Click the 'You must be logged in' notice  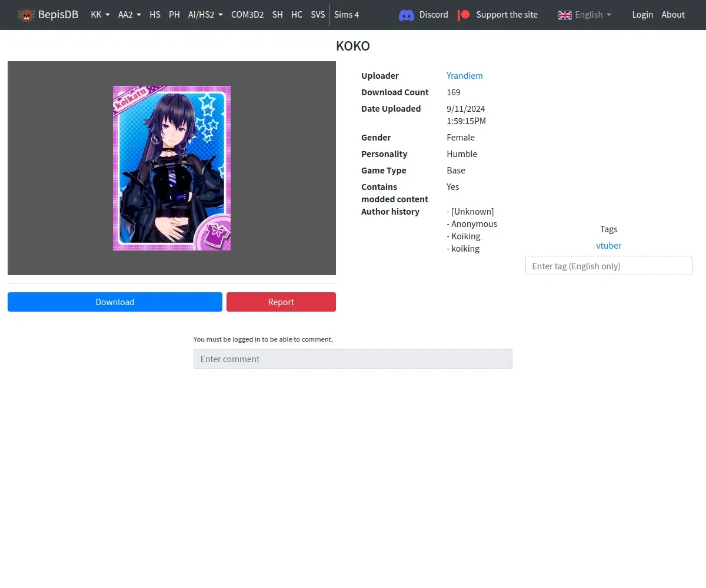[x=263, y=339]
